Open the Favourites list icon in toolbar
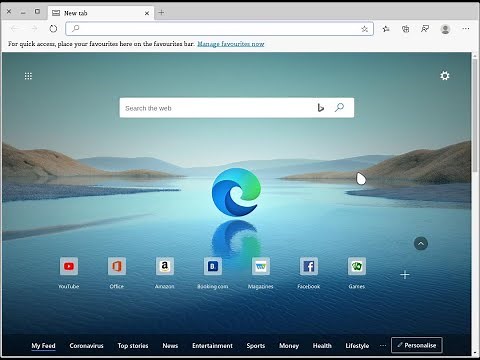The width and height of the screenshot is (480, 360). [386, 29]
